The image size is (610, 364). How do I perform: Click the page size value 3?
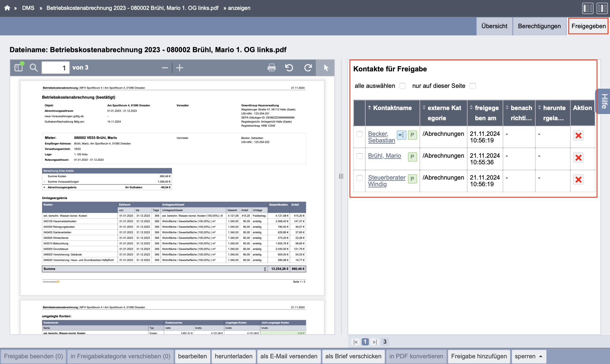[385, 342]
